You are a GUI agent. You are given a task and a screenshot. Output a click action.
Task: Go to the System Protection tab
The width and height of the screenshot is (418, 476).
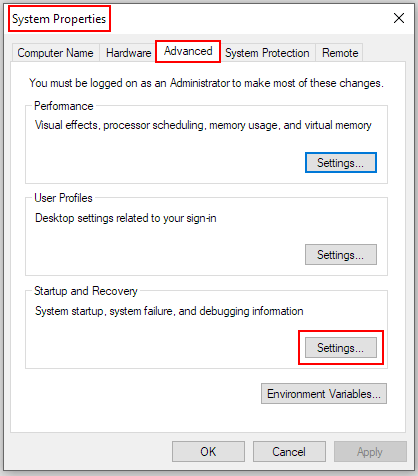(267, 53)
